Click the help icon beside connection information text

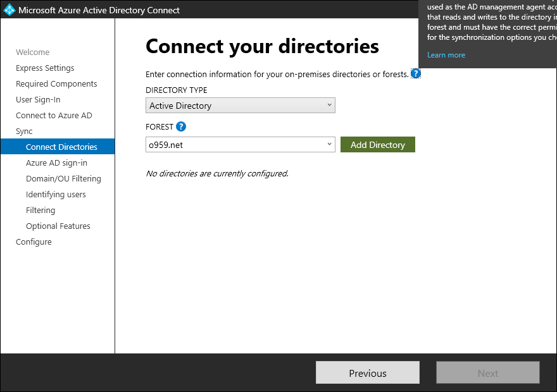pos(416,74)
